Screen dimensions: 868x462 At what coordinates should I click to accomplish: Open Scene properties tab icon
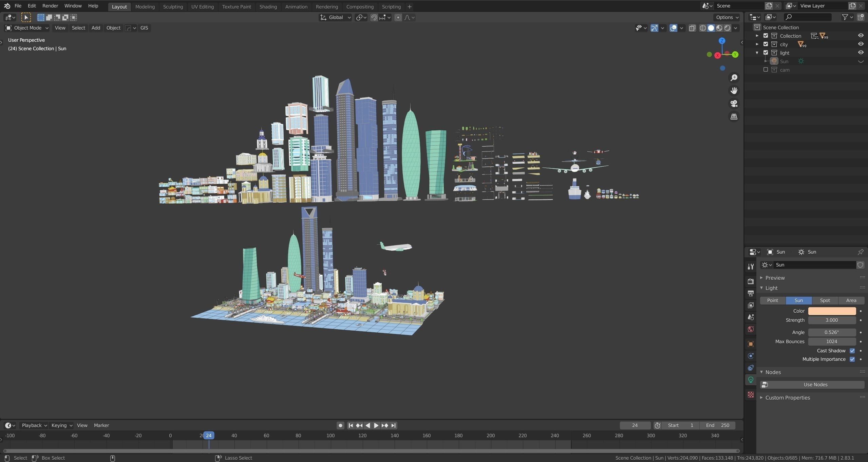coord(751,317)
